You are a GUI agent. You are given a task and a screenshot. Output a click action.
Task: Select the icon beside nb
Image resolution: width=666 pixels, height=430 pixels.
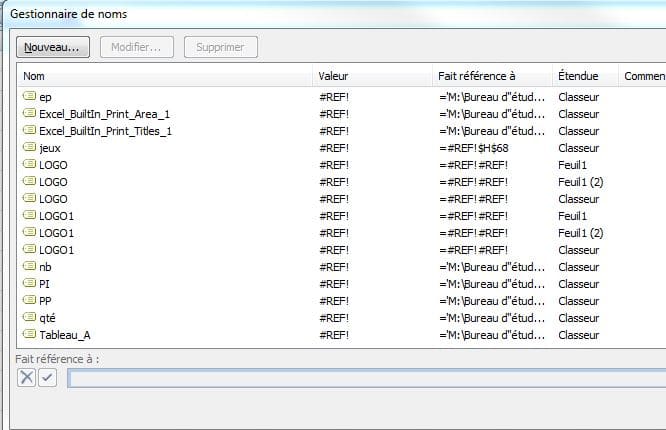29,266
